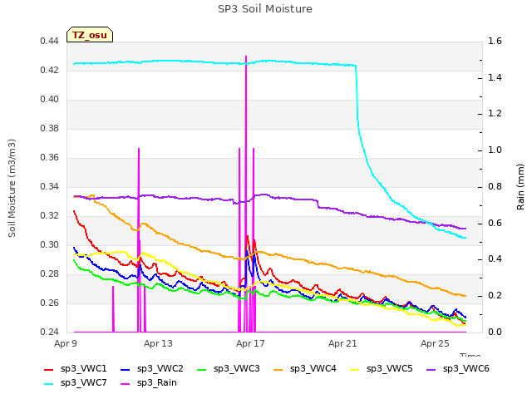Click the 0.24 soil moisture tick label
This screenshot has height=399, width=532.
(x=50, y=332)
